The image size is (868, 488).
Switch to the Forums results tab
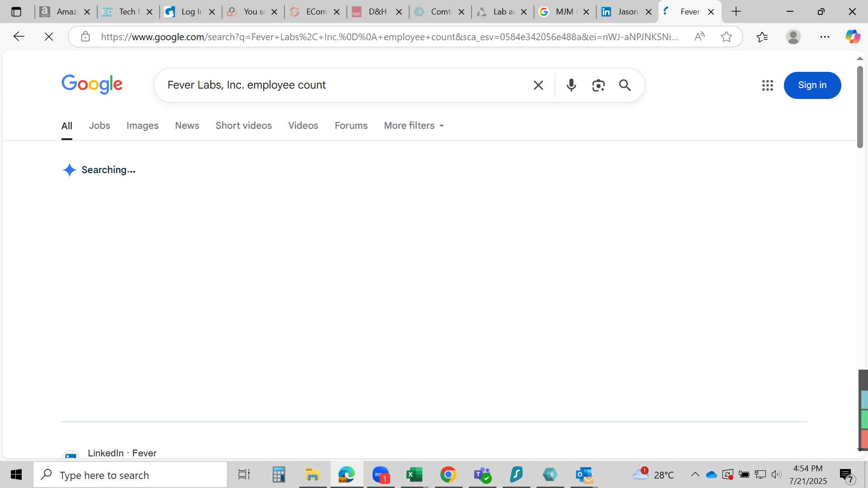pyautogui.click(x=351, y=126)
